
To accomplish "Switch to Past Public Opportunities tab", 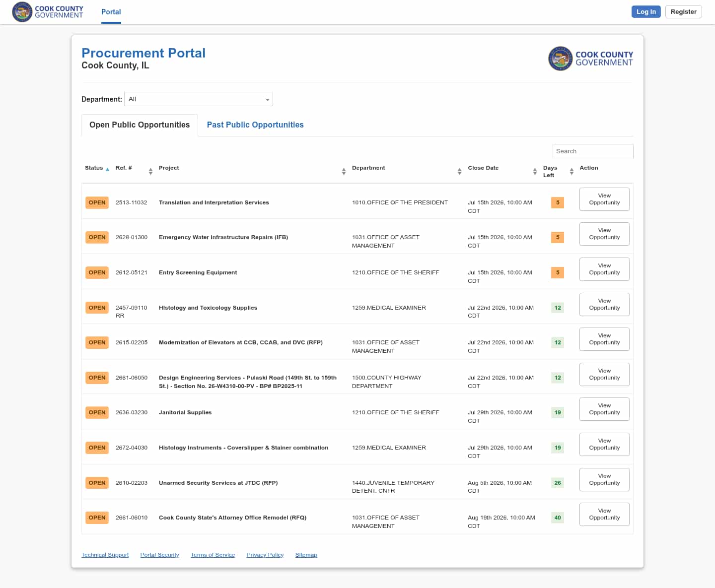I will pos(255,125).
